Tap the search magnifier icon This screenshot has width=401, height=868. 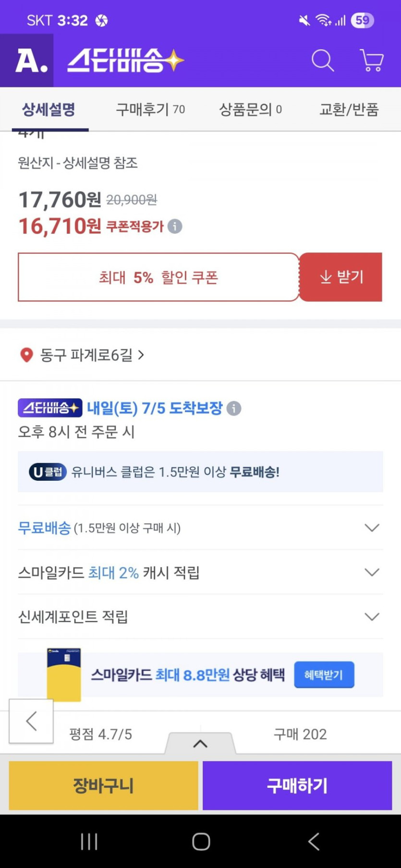[x=322, y=61]
